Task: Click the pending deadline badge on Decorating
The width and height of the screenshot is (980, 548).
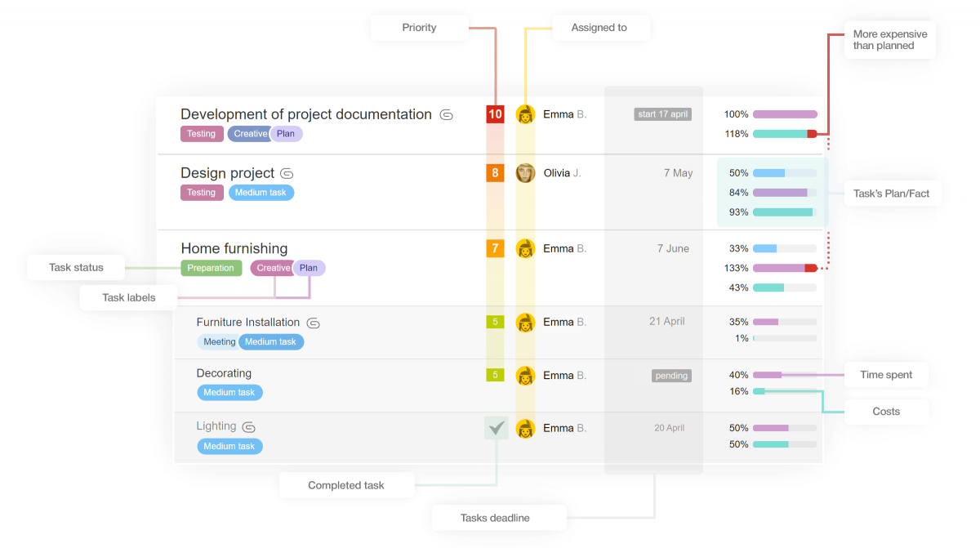Action: [x=671, y=376]
